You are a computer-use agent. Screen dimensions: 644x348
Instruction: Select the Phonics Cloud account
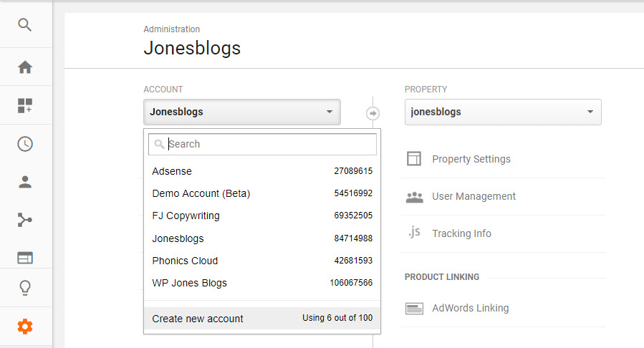point(262,261)
